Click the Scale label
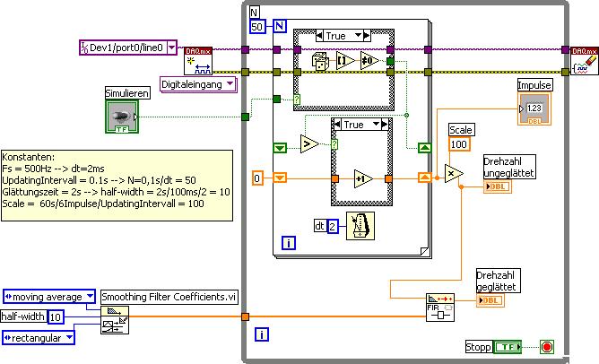Image resolution: width=599 pixels, height=364 pixels. coord(461,130)
